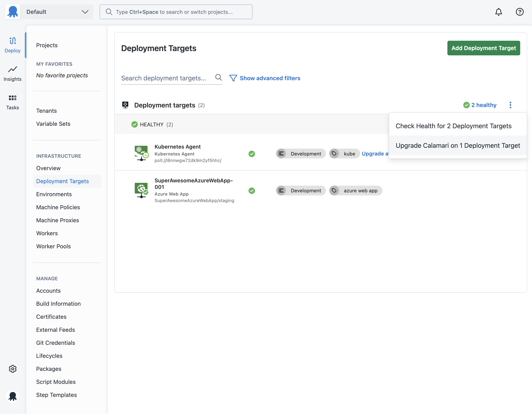
Task: Open the user profile octopus avatar
Action: click(13, 396)
